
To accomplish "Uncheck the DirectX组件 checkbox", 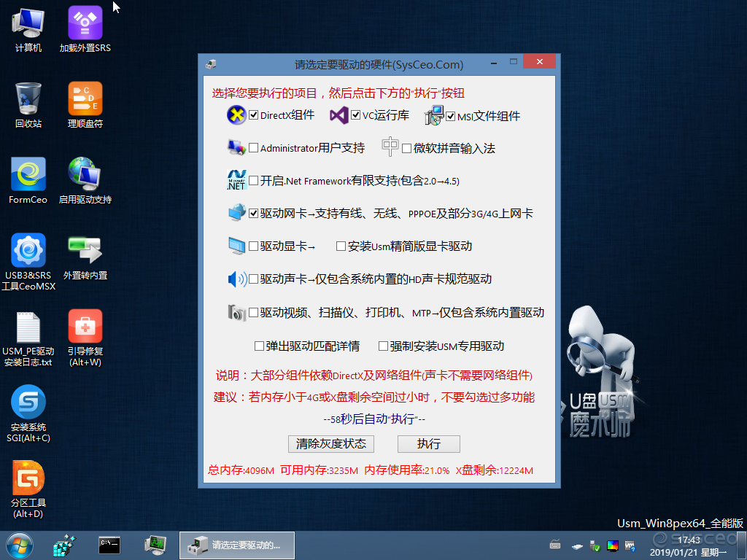I will coord(253,114).
